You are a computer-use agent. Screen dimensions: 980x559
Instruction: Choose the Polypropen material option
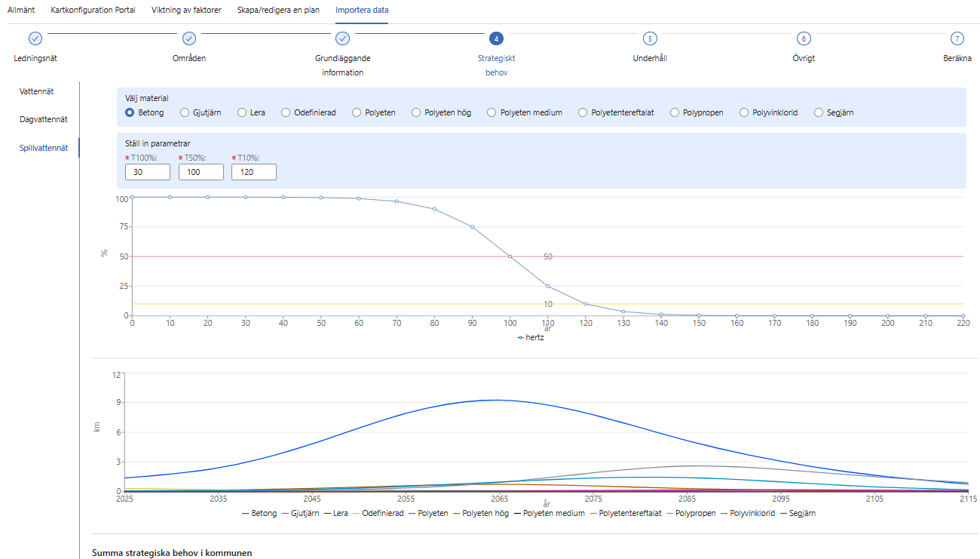pyautogui.click(x=675, y=112)
